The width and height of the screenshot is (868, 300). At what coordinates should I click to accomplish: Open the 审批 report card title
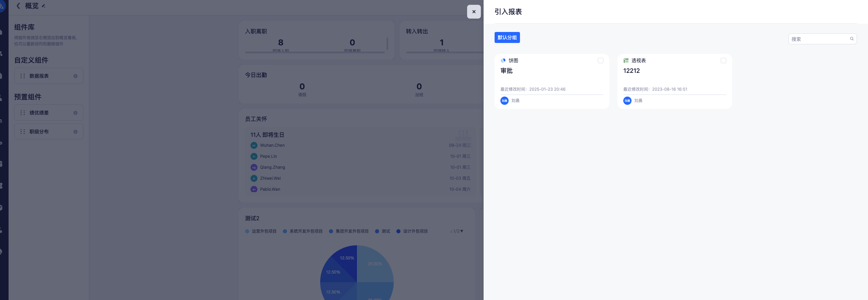[507, 71]
